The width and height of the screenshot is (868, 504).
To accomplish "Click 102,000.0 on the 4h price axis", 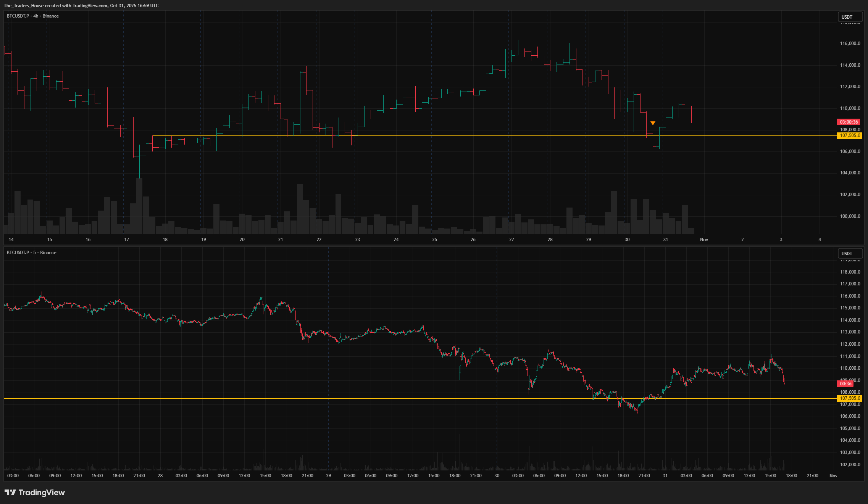I will coord(850,195).
